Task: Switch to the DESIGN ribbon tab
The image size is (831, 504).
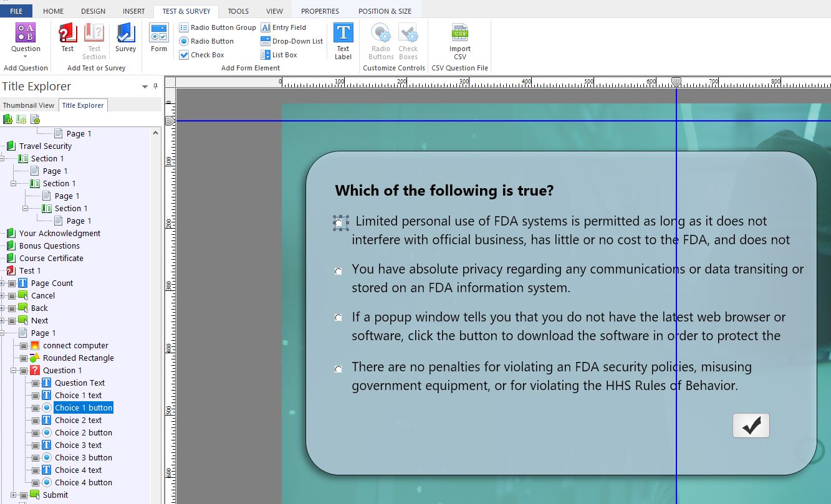Action: pos(93,11)
